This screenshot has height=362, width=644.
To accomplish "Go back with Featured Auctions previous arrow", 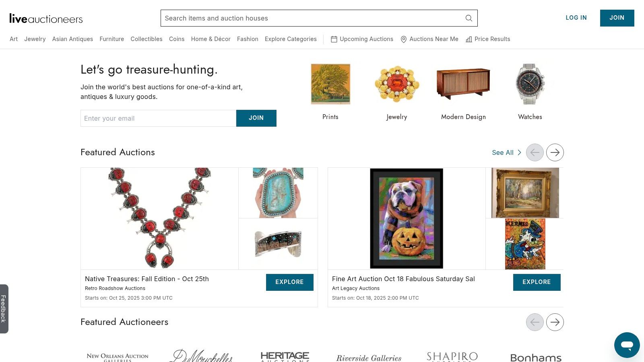I will click(535, 152).
